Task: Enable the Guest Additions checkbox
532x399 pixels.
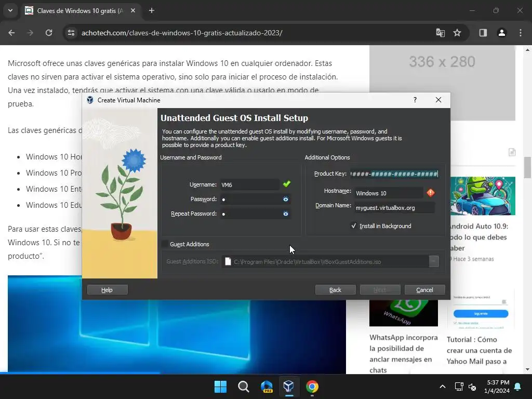Action: (x=165, y=244)
